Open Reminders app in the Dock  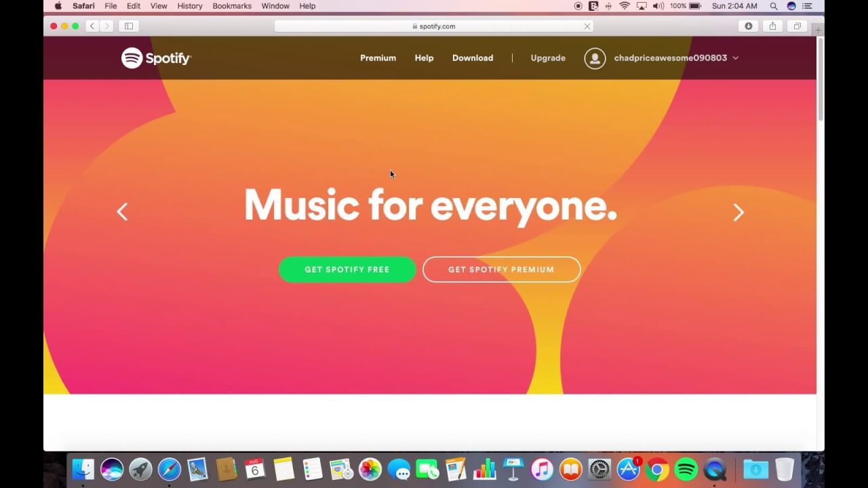pyautogui.click(x=313, y=469)
